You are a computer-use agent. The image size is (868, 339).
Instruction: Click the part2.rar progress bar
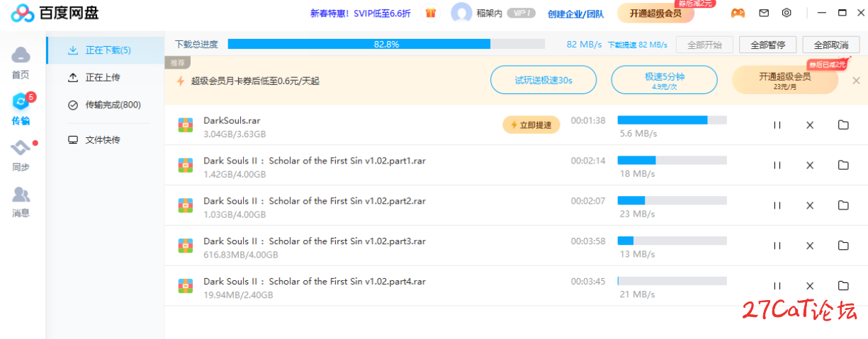(x=672, y=200)
